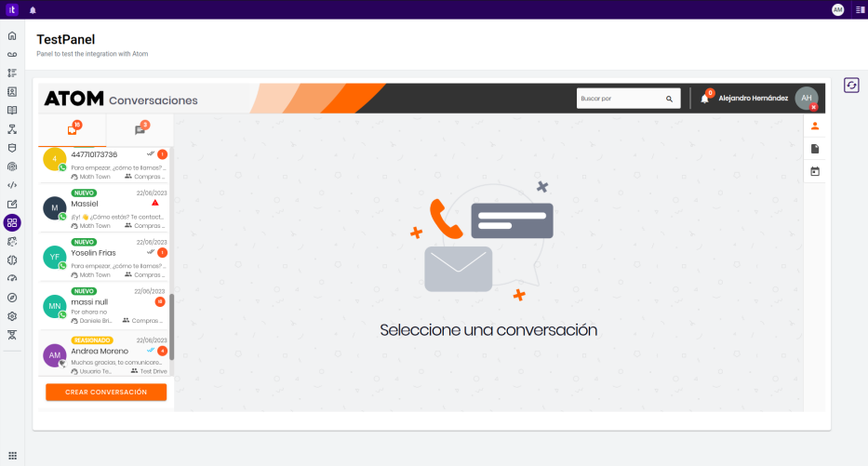This screenshot has height=466, width=868.
Task: Click the Buscar por search field
Action: pos(628,99)
